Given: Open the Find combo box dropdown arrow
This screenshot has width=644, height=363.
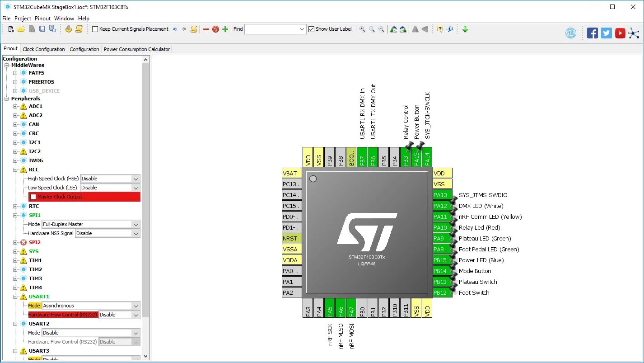Looking at the screenshot, I should [302, 29].
